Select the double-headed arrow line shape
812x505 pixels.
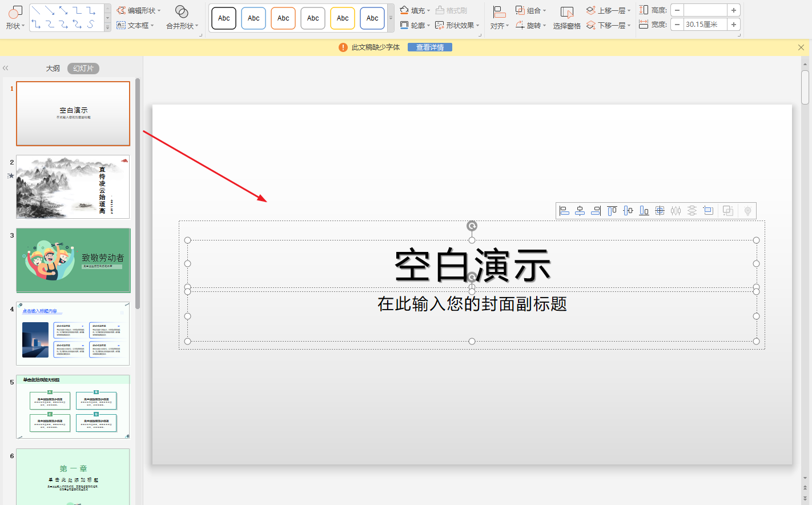(63, 11)
